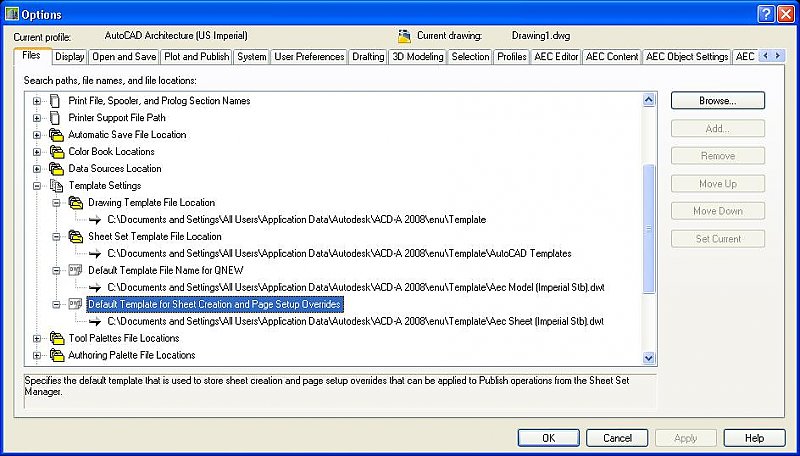Click the title bar Help question mark button
The image size is (800, 456).
point(766,14)
